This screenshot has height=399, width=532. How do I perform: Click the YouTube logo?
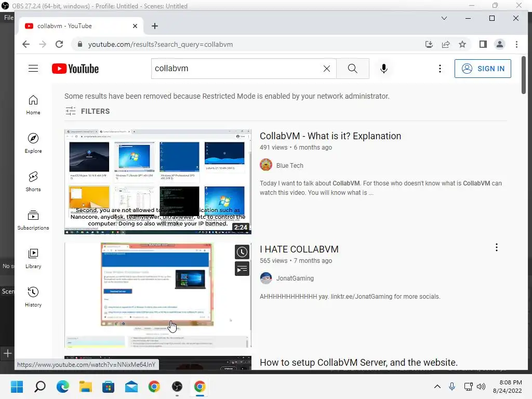[x=75, y=69]
